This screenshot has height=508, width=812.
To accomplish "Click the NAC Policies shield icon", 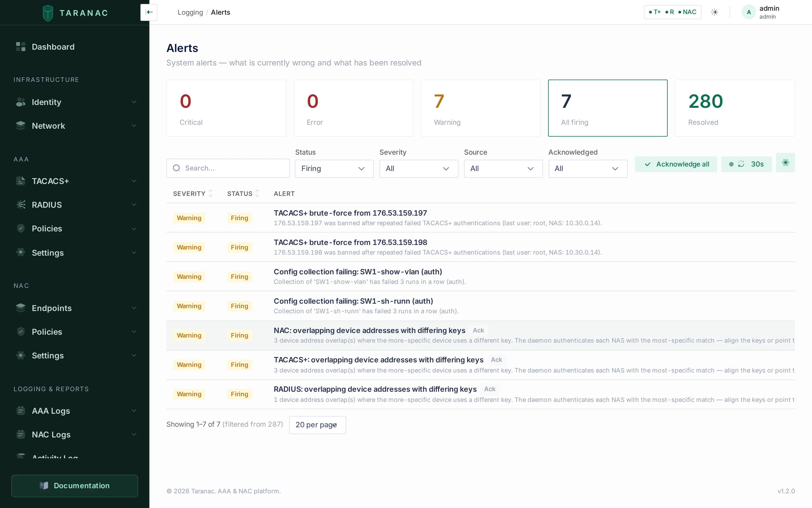I will click(21, 332).
